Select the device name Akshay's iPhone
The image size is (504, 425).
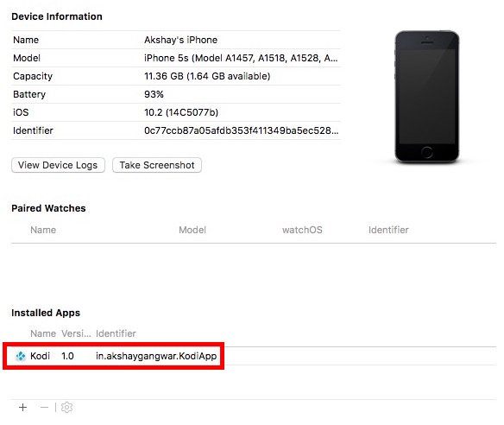click(x=180, y=40)
